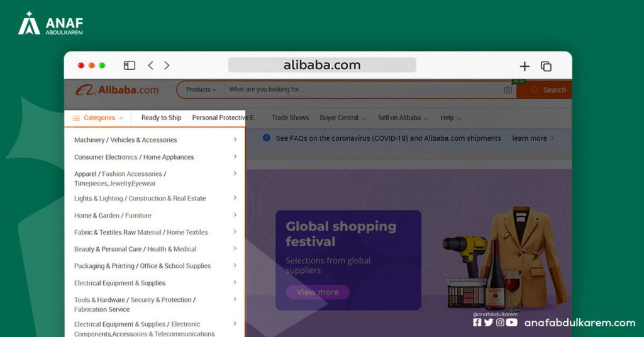
Task: Open the Instagram icon in the footer
Action: tap(500, 322)
